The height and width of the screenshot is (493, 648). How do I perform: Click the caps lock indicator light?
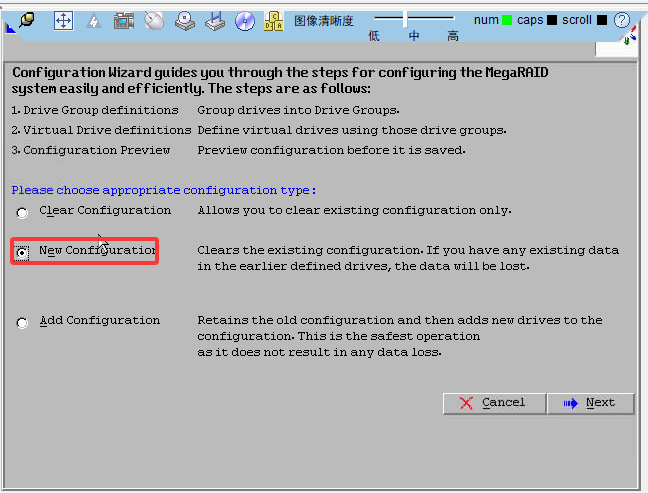pos(552,20)
